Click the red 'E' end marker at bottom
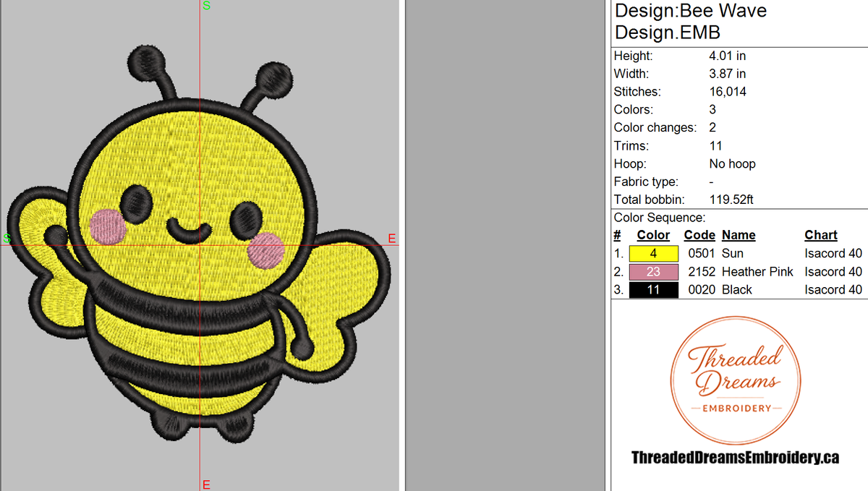The image size is (868, 491). click(206, 484)
